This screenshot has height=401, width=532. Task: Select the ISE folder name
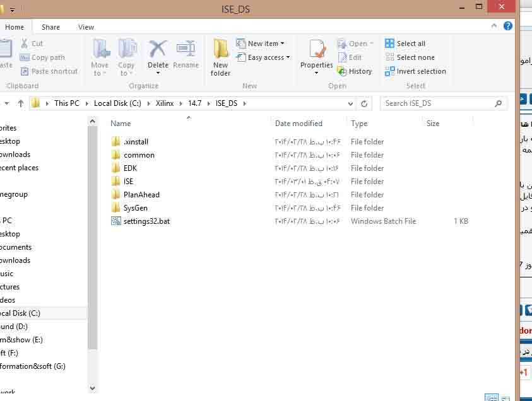(128, 182)
